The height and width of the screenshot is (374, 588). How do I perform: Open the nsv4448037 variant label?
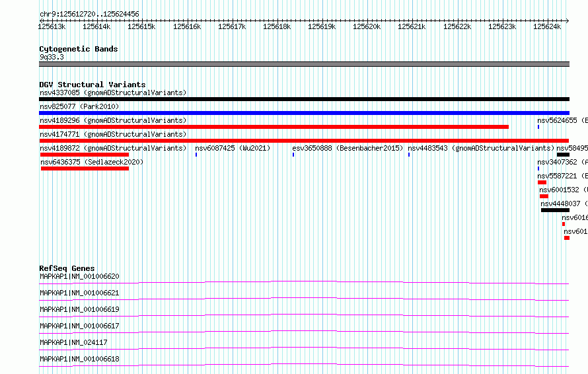pyautogui.click(x=564, y=204)
